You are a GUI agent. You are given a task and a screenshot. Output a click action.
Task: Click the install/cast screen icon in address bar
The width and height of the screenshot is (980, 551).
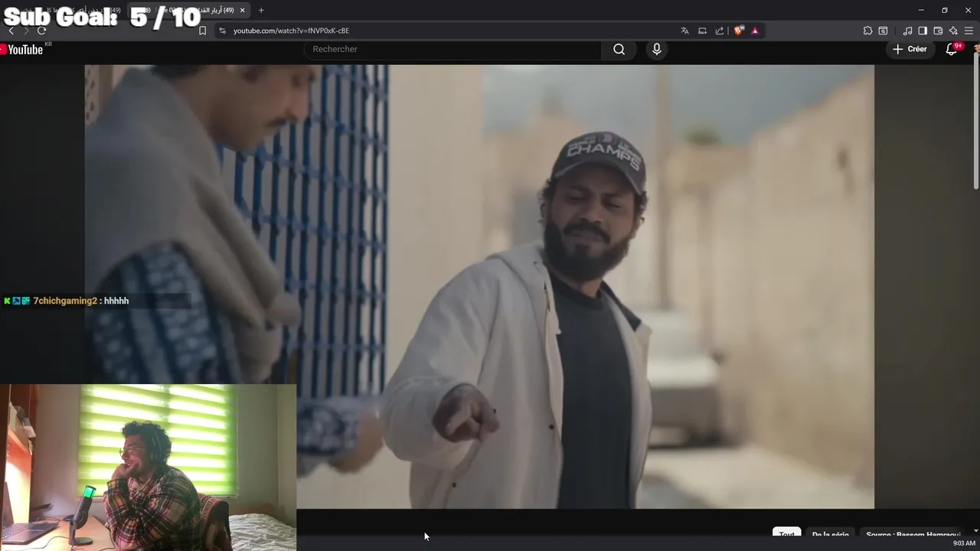coord(702,31)
